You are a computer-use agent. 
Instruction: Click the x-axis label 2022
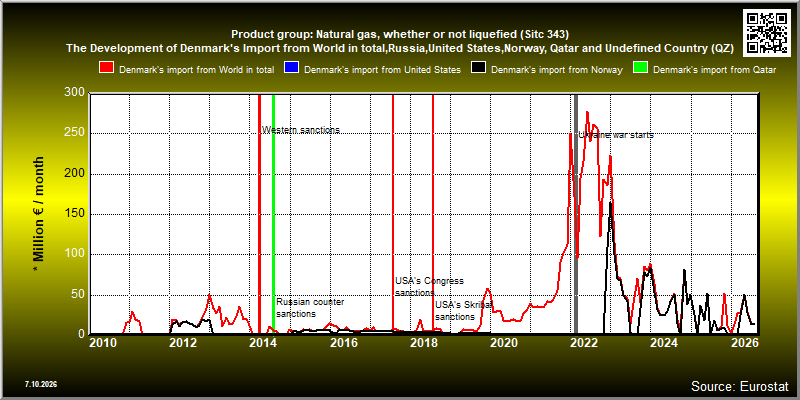click(x=584, y=342)
